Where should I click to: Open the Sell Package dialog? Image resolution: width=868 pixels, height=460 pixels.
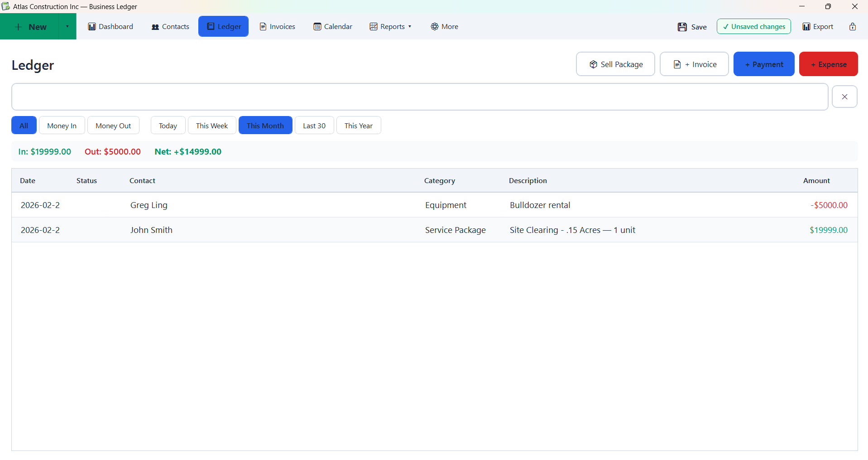coord(615,64)
